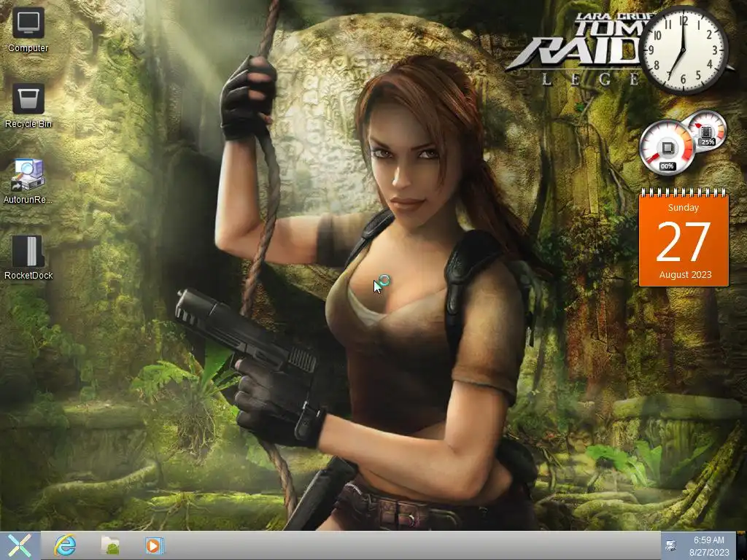Click the 'Sunday' label on calendar gadget
The image size is (747, 560).
tap(683, 208)
